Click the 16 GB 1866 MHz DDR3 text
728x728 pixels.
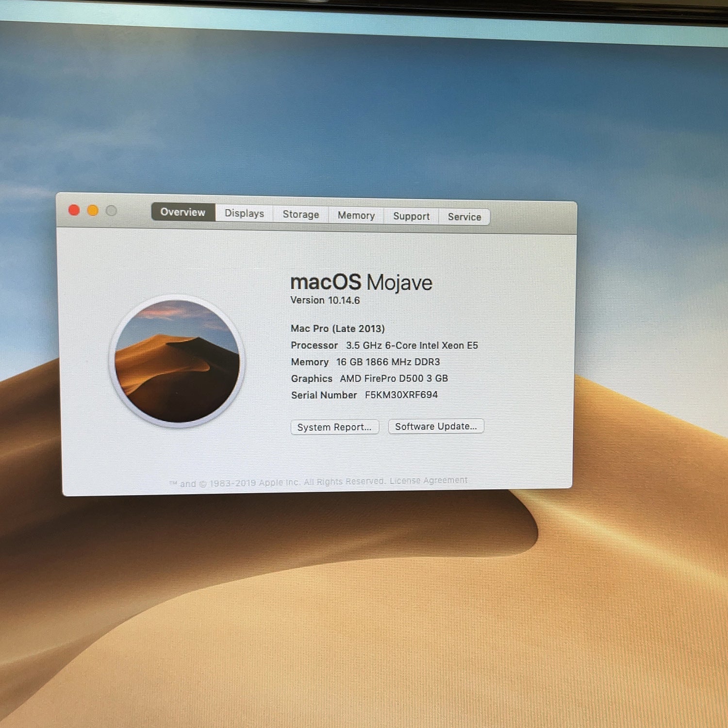click(388, 362)
